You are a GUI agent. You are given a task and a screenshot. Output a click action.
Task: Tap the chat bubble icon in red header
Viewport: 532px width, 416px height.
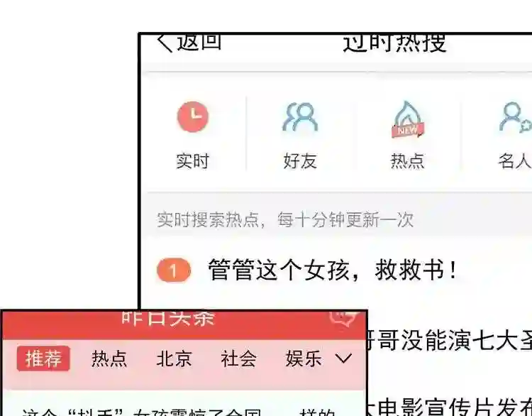[x=343, y=318]
